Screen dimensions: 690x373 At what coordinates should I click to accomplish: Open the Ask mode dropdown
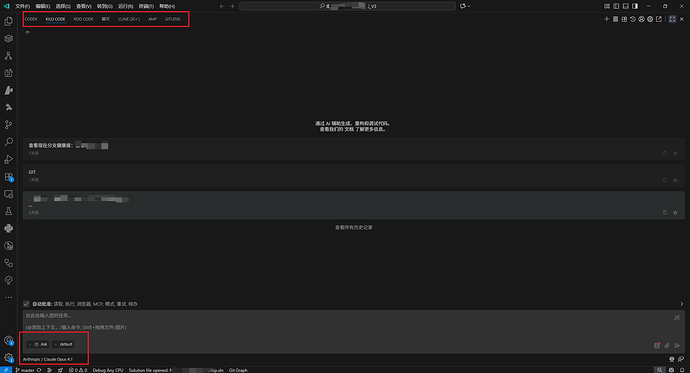pyautogui.click(x=38, y=344)
